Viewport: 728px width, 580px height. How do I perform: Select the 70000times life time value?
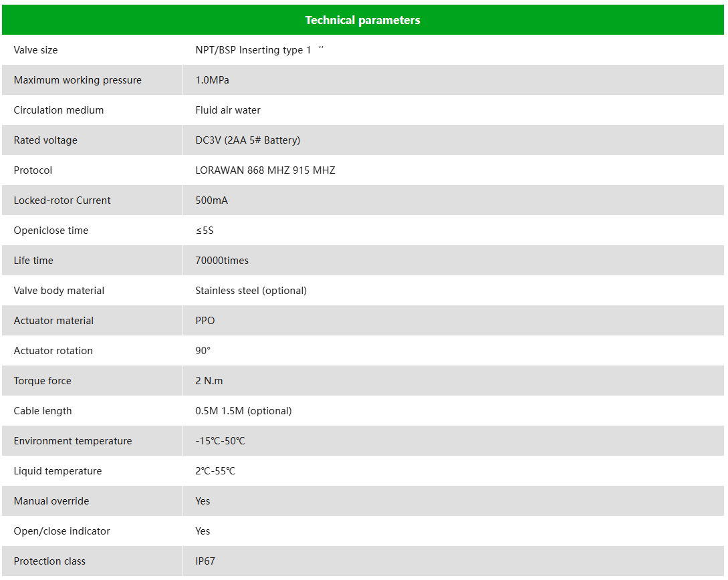pyautogui.click(x=222, y=261)
